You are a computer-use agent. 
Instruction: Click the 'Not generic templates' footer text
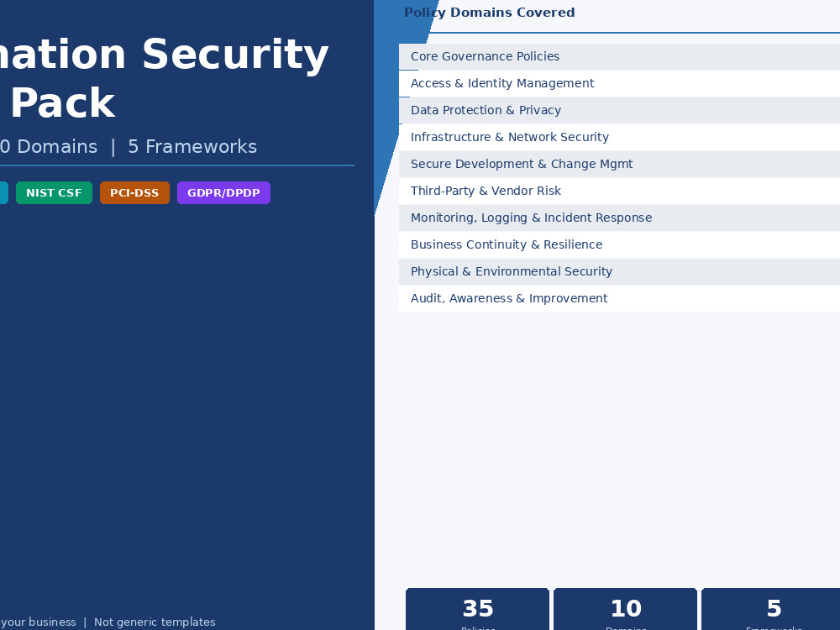coord(155,622)
